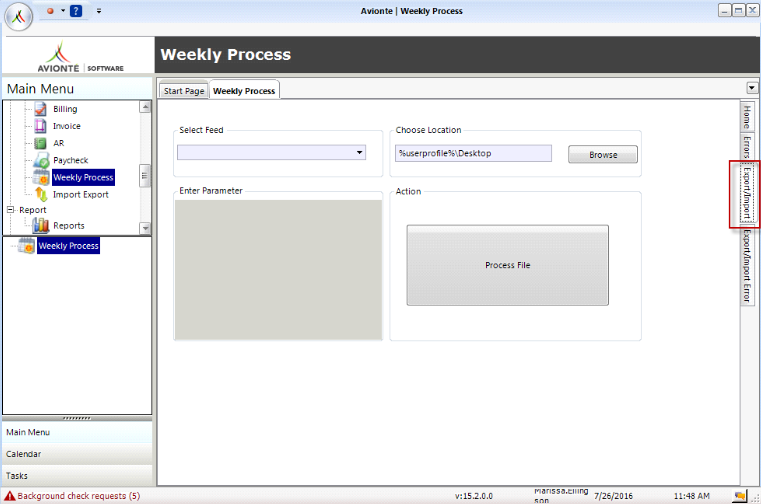Select Paycheck in the Main Menu tree
Viewport: 761px width, 504px height.
click(x=70, y=160)
